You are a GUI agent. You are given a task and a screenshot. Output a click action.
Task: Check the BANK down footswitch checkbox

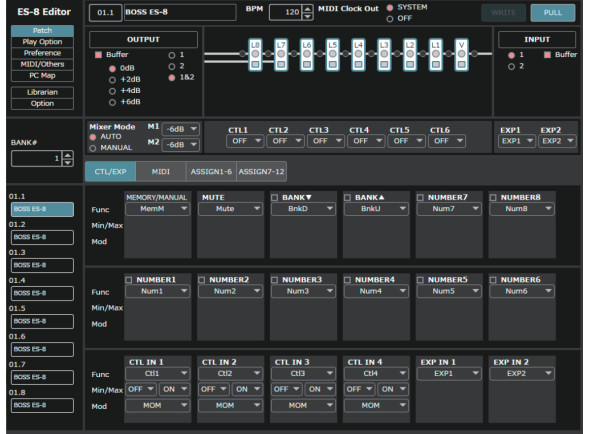[274, 198]
